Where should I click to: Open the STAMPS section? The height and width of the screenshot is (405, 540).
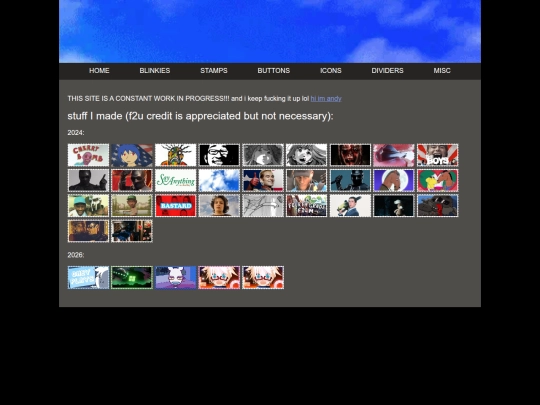tap(214, 71)
